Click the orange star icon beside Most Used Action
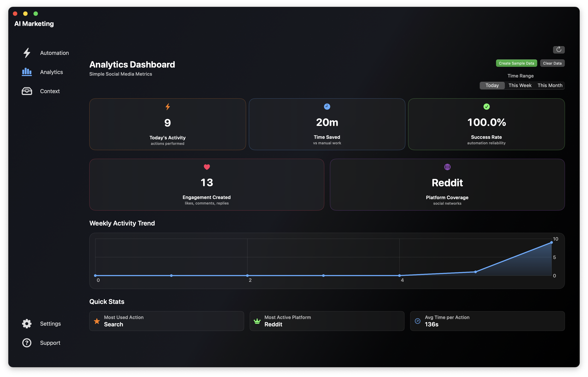Viewport: 588px width, 377px height. pos(97,321)
